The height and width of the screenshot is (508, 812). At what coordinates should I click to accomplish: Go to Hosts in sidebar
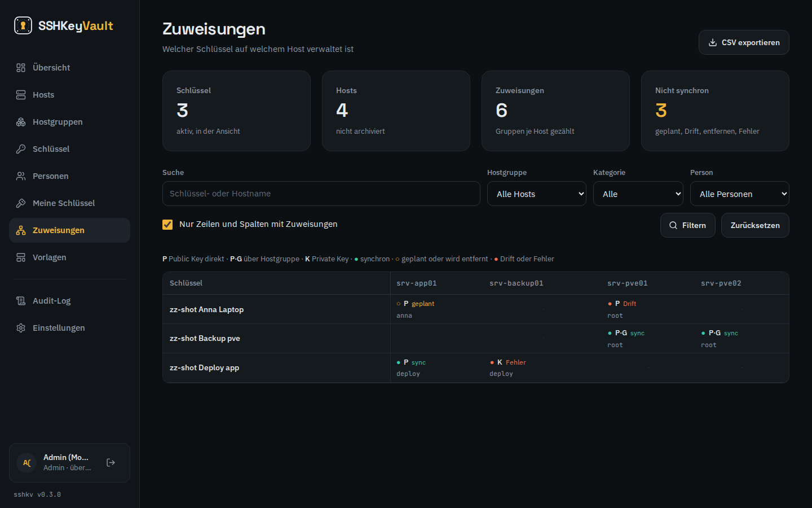click(x=69, y=95)
